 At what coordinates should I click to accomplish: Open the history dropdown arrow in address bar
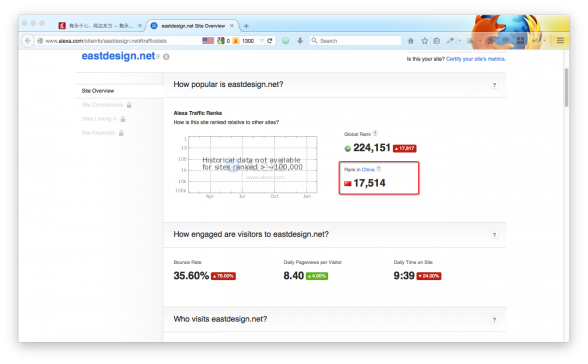(x=262, y=40)
